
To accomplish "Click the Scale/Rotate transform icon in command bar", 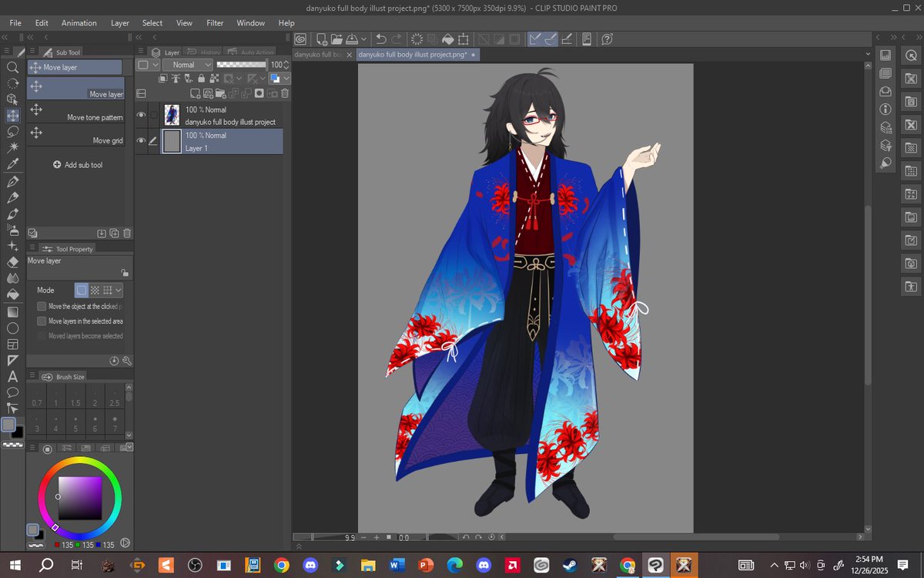I will click(x=464, y=39).
